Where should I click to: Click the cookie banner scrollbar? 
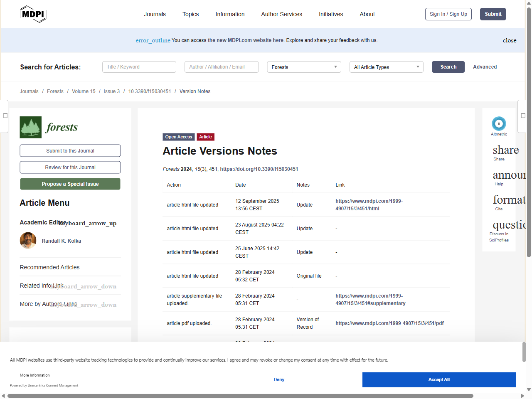click(x=524, y=352)
